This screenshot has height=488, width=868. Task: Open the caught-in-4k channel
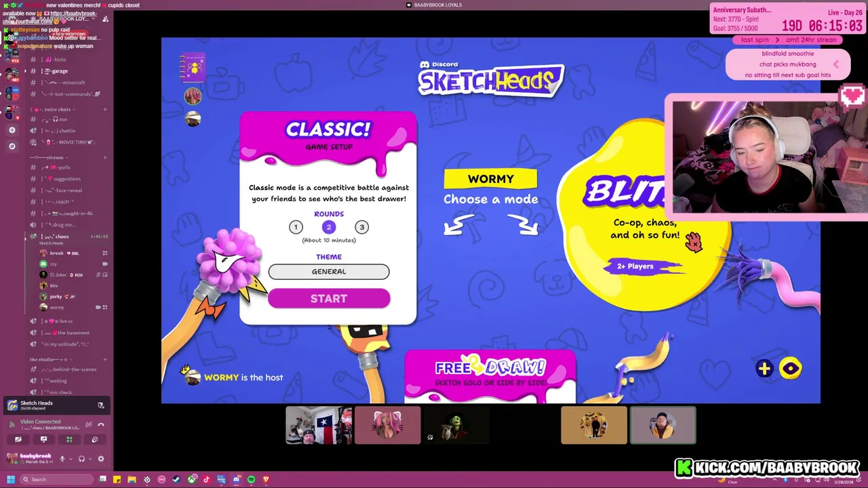point(66,213)
